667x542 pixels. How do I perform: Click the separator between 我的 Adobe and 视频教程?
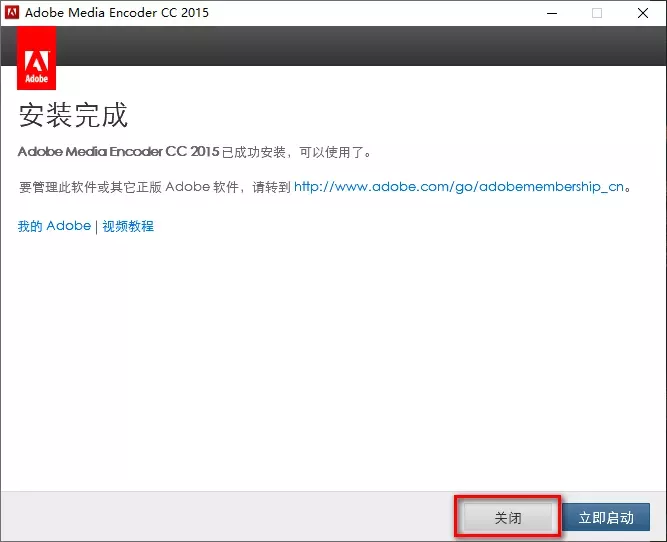[x=97, y=226]
